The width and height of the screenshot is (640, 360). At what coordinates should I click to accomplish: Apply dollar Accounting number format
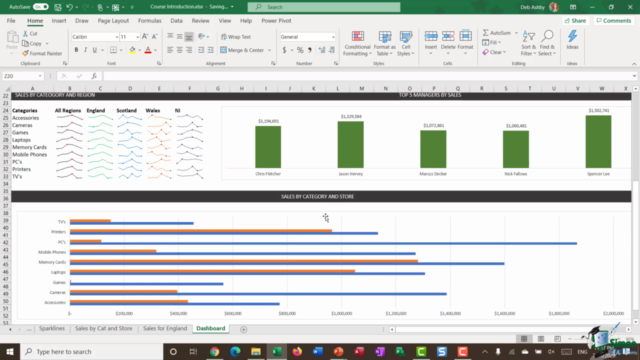point(284,50)
